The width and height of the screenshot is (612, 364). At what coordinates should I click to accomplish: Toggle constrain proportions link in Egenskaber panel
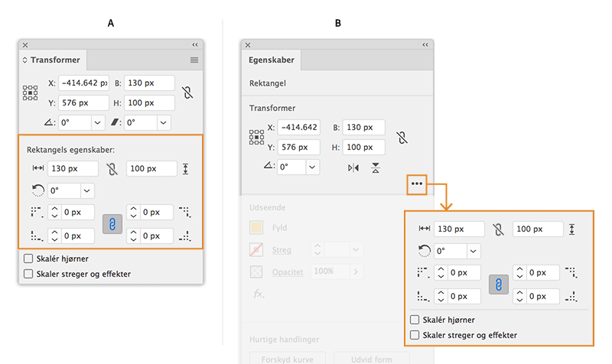click(x=403, y=138)
